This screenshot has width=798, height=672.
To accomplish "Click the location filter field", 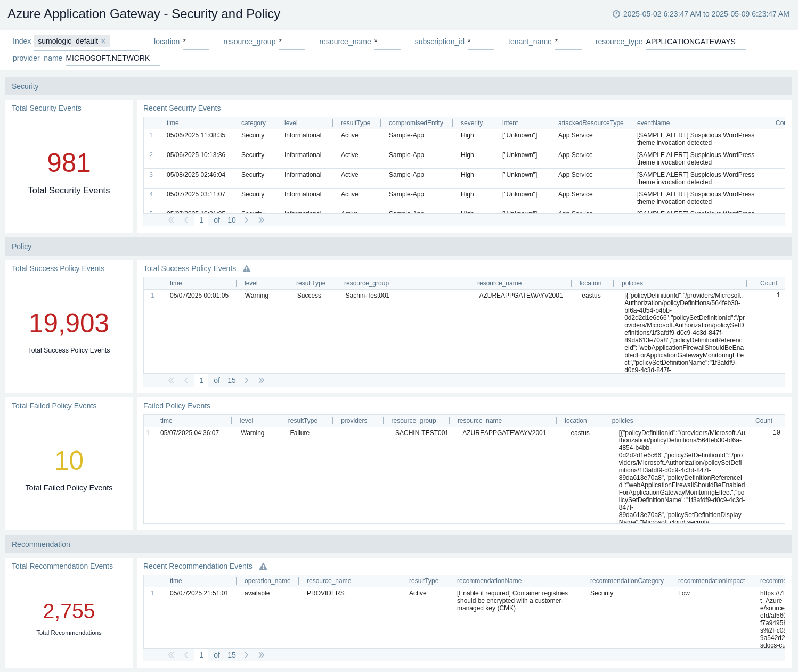I will [x=196, y=42].
